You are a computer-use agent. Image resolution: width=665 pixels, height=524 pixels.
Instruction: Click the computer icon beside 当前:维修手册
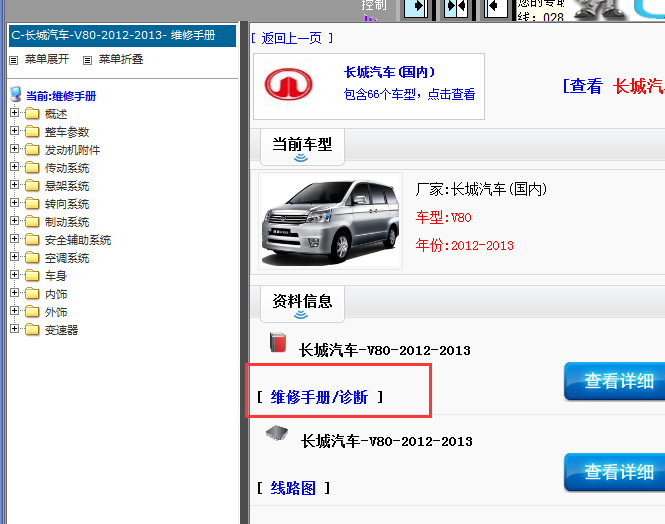coord(16,95)
